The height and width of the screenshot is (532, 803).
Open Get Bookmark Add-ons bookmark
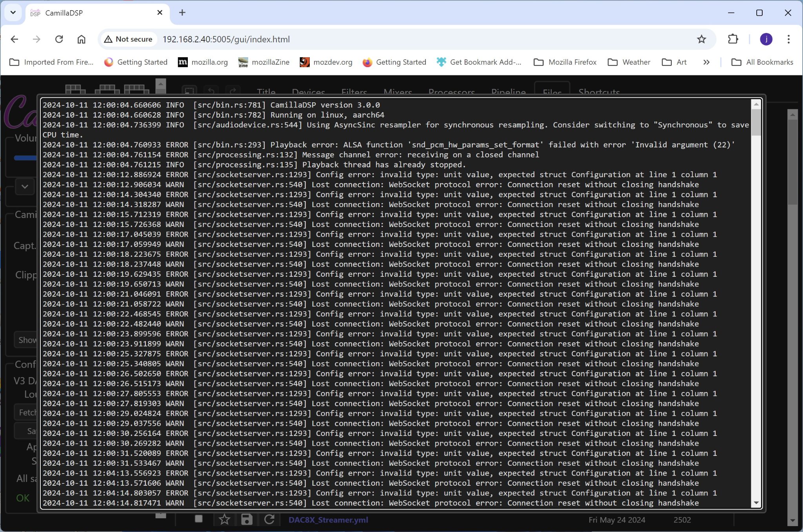click(x=479, y=62)
